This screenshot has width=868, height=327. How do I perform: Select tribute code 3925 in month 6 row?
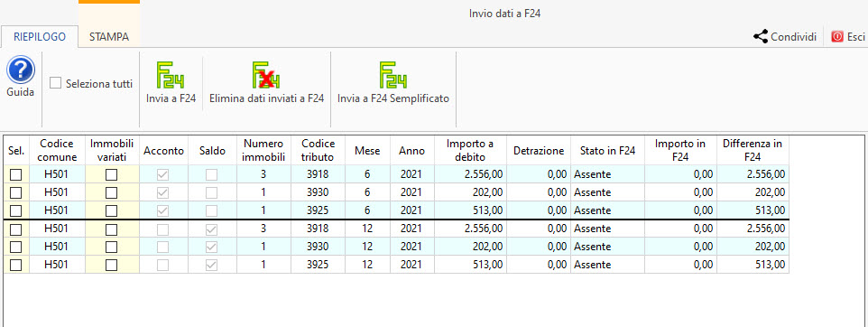(x=318, y=210)
